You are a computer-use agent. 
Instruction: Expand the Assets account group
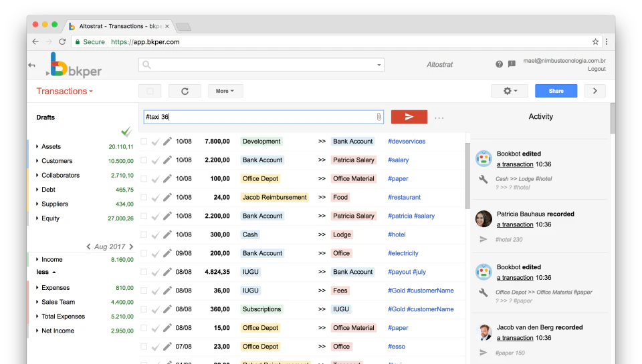tap(37, 146)
